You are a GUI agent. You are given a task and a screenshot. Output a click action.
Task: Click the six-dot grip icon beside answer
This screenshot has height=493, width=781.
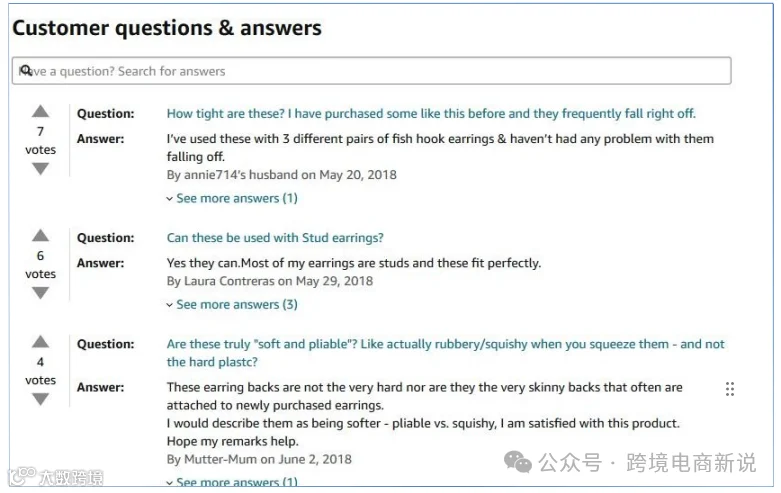(x=730, y=389)
